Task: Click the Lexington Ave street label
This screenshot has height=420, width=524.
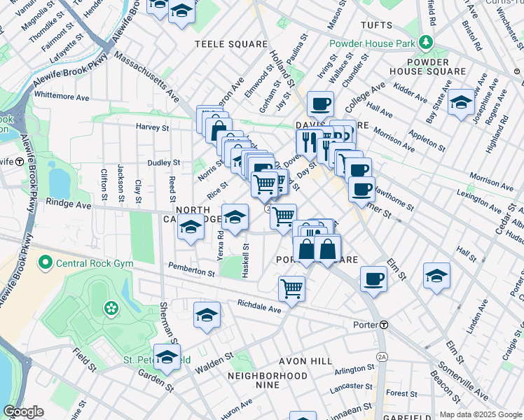Action: (479, 201)
